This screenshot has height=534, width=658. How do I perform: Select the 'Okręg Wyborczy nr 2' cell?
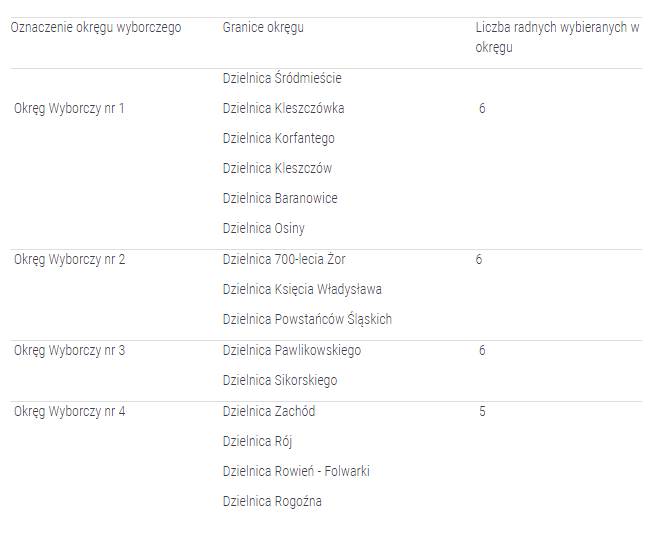(69, 260)
